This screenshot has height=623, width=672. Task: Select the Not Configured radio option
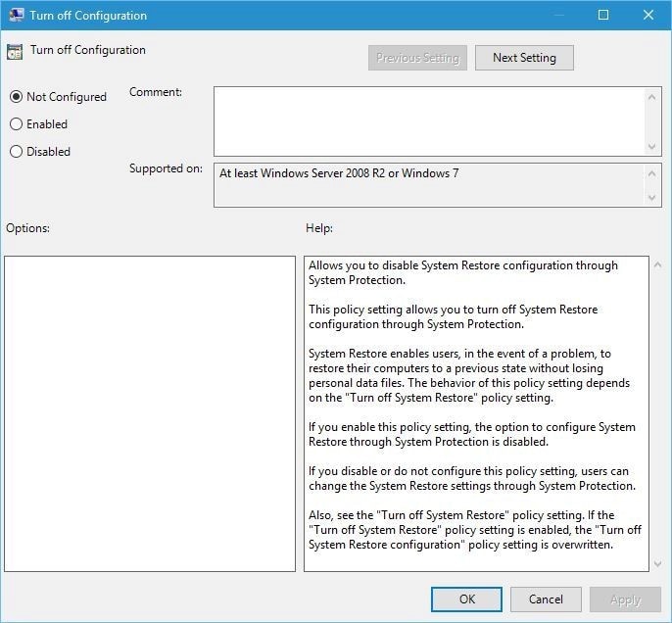(16, 97)
